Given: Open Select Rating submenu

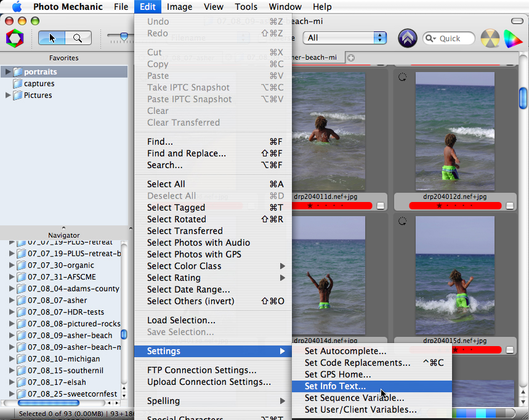Looking at the screenshot, I should point(213,278).
